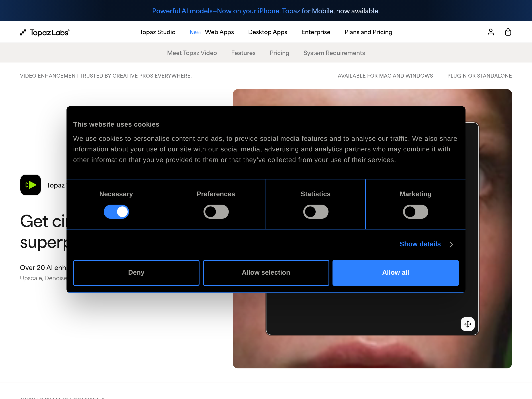Click 'AVAILABLE FOR MAC AND WINDOWS' text
Screen dimensions: 532x399
point(385,76)
